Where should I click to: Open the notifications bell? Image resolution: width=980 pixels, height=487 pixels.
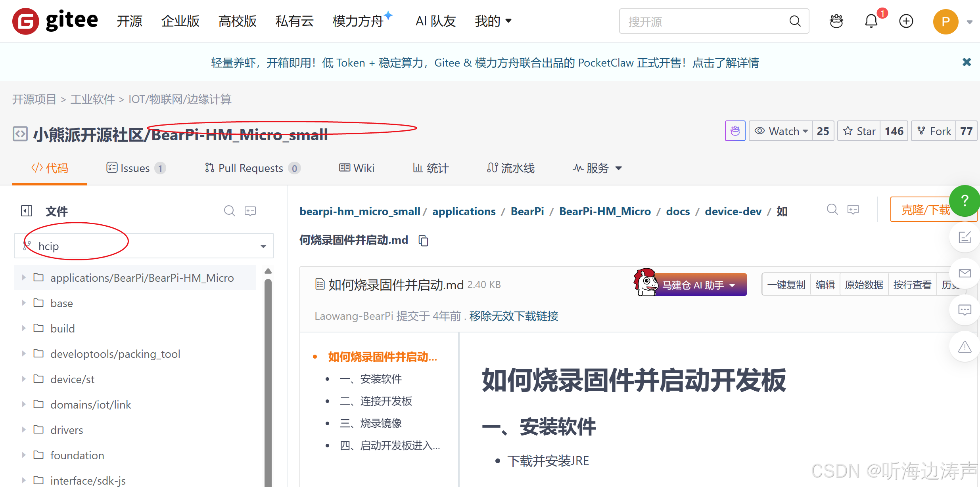pos(871,21)
